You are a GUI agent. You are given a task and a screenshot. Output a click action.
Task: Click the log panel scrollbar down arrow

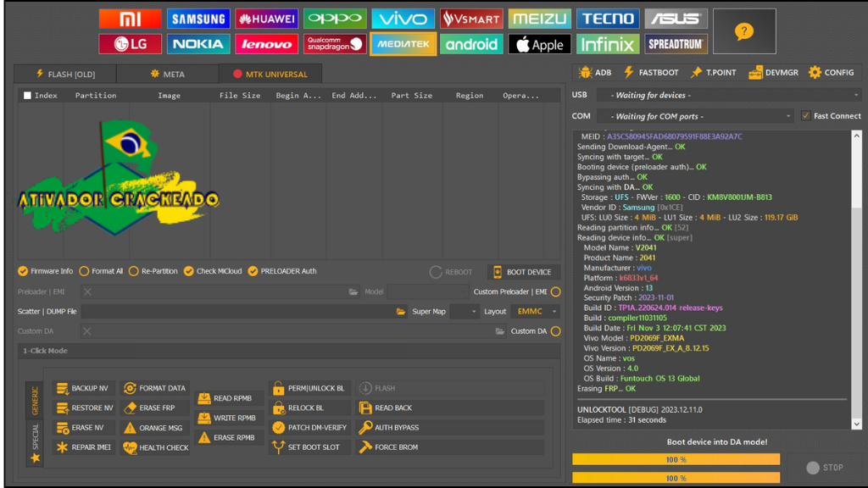pos(856,424)
